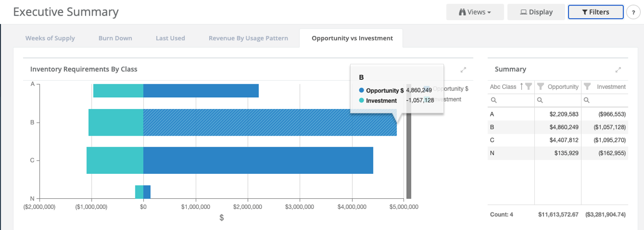This screenshot has width=644, height=230.
Task: Select row B in the Summary table
Action: [x=557, y=127]
